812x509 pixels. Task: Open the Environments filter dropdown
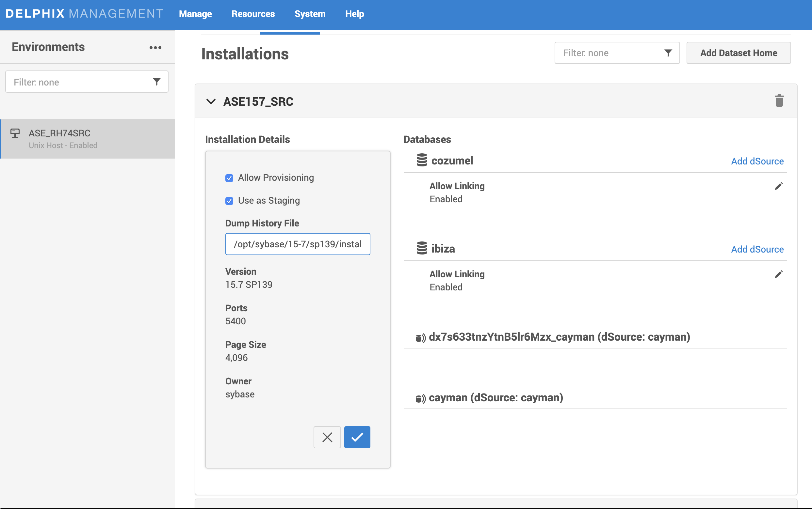tap(87, 82)
